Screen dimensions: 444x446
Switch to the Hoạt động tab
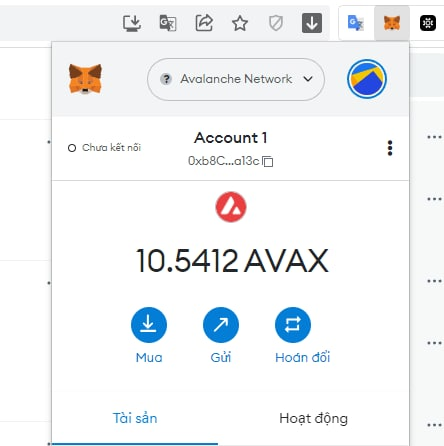click(x=313, y=418)
